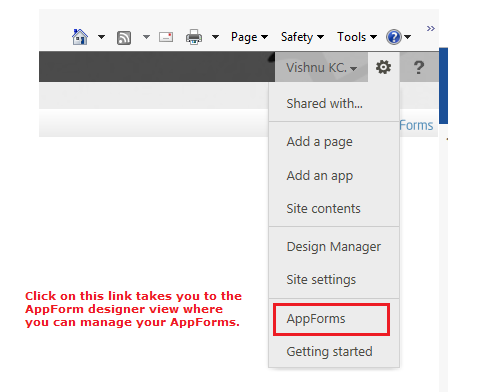Expand the toolbar overflow chevron

(431, 29)
